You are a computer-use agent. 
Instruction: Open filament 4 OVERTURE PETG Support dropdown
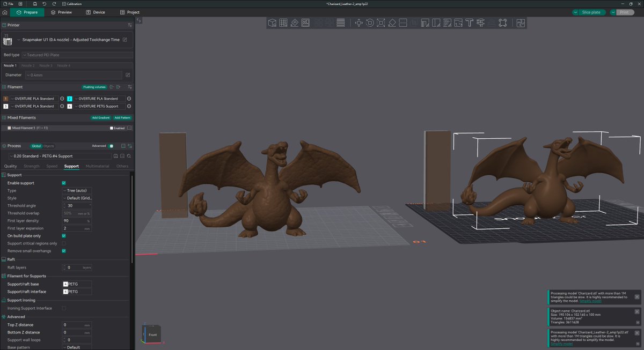(x=99, y=106)
